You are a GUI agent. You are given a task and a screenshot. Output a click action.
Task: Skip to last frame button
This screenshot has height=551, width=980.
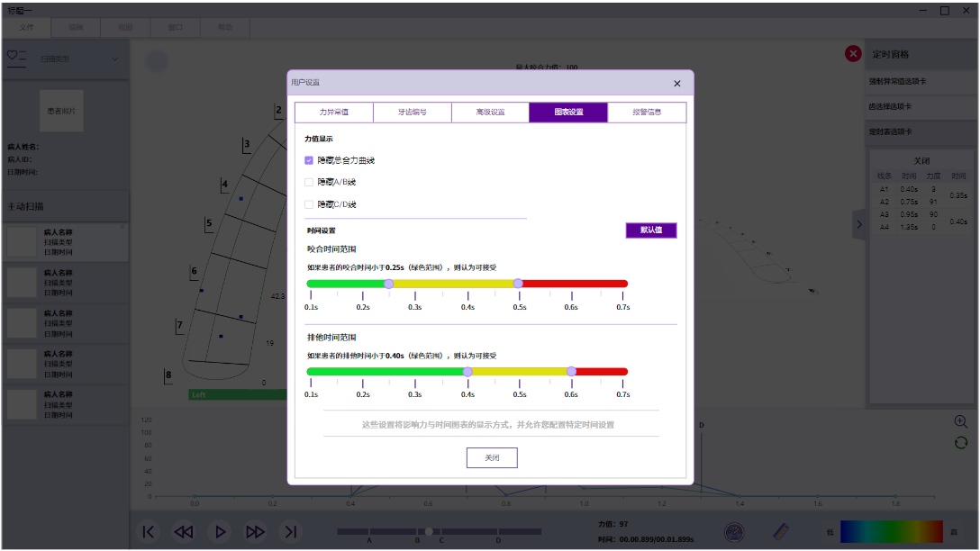pyautogui.click(x=291, y=532)
